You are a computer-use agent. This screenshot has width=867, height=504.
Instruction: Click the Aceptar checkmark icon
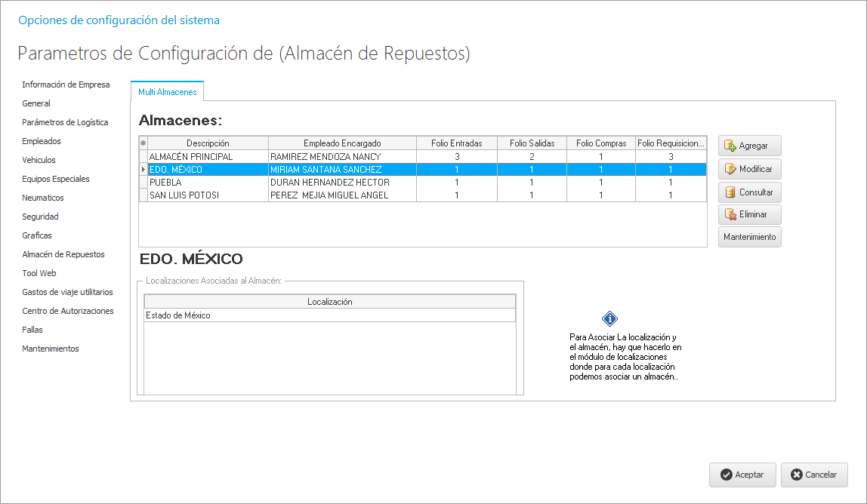click(726, 475)
